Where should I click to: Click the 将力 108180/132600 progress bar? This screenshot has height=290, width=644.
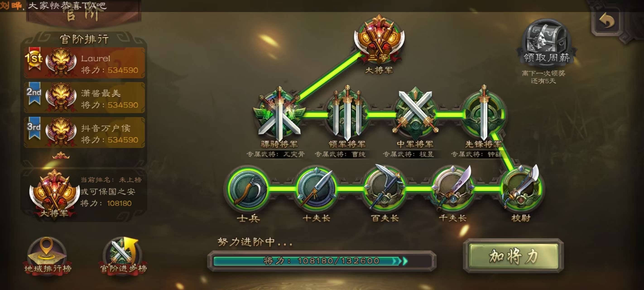(x=322, y=261)
